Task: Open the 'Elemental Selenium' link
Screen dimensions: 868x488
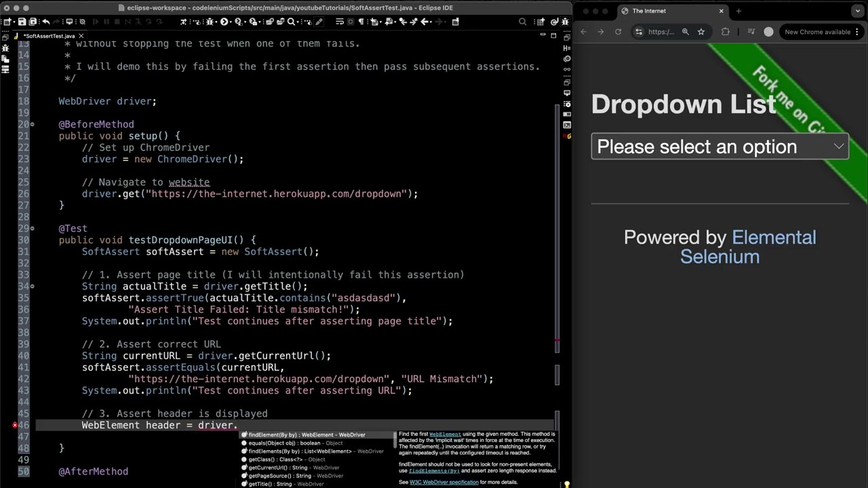Action: coord(749,247)
